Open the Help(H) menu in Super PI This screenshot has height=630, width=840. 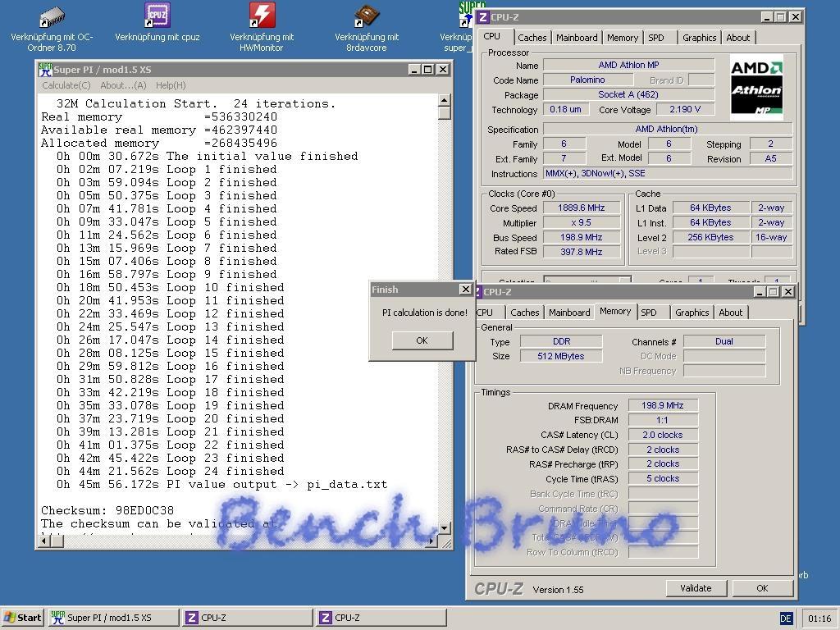click(x=171, y=85)
